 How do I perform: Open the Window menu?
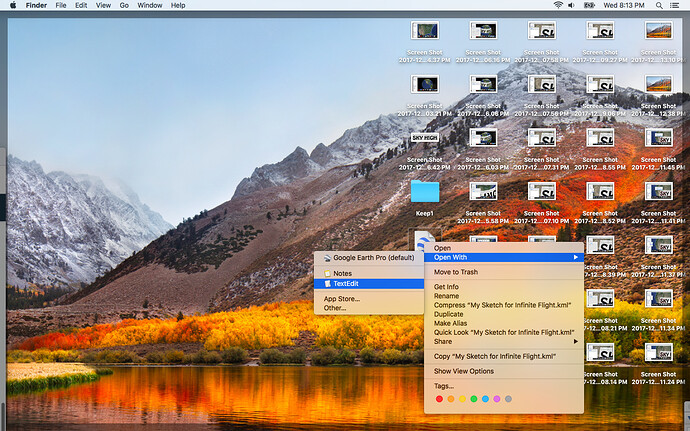point(150,5)
